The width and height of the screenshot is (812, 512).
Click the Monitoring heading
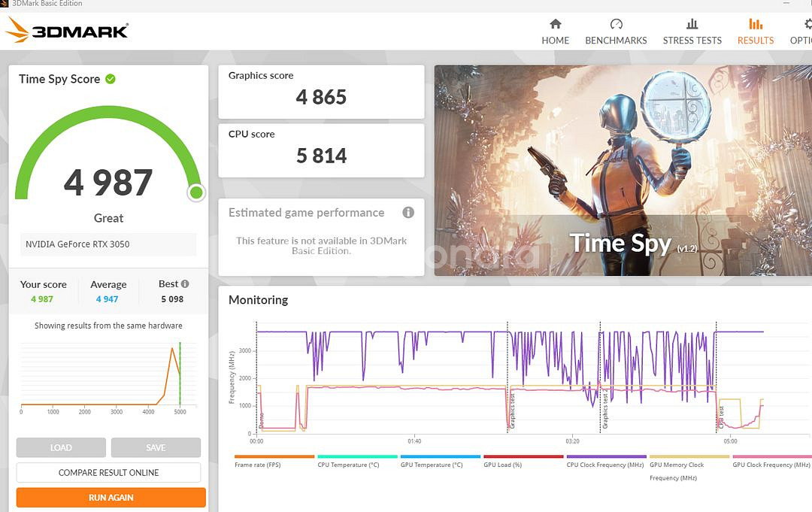click(x=259, y=300)
